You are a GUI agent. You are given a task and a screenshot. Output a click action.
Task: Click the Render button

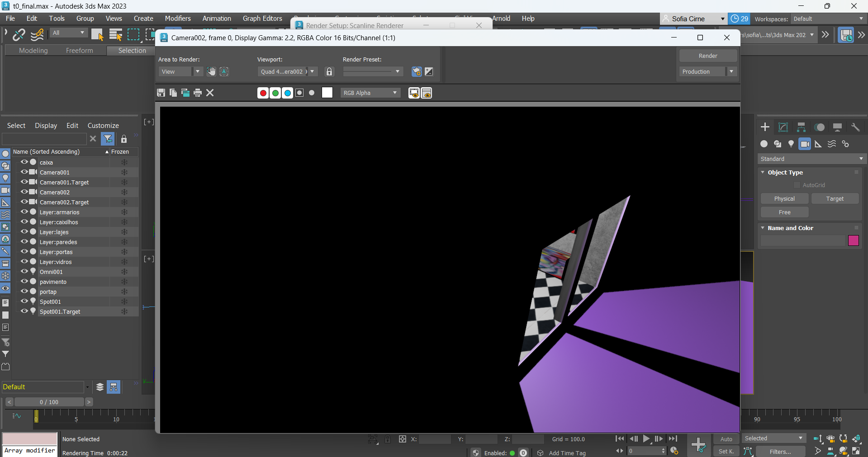pos(707,56)
